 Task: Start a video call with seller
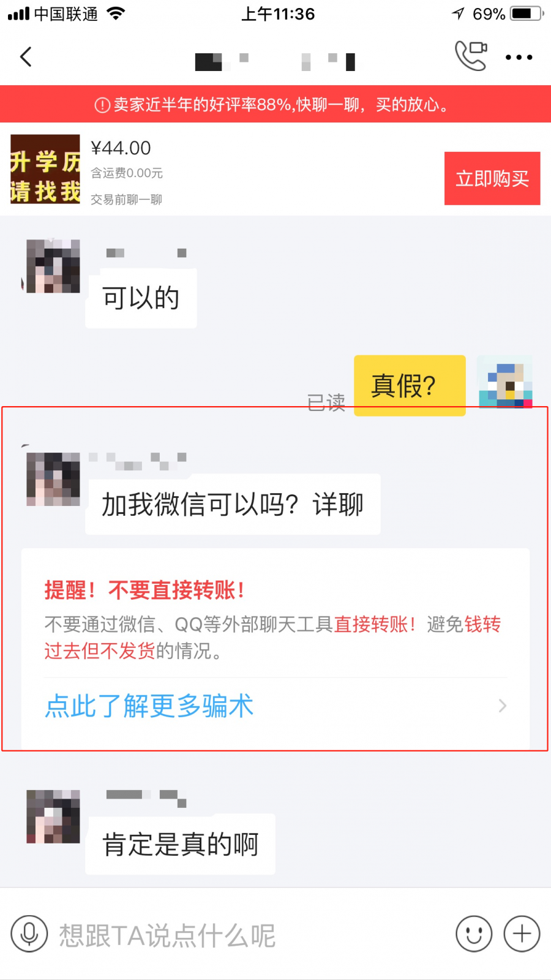point(471,56)
